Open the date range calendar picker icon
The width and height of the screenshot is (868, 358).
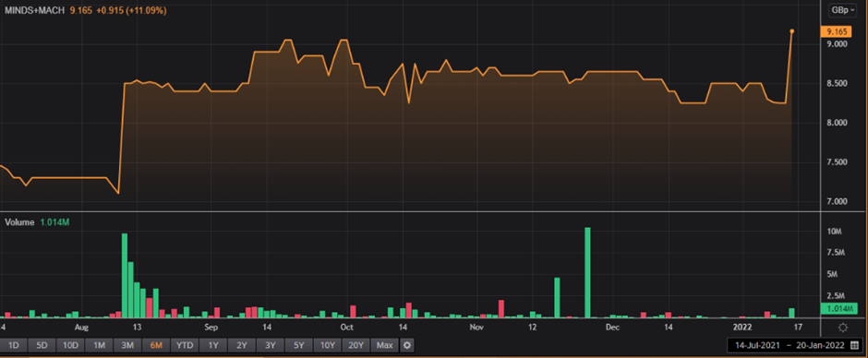[x=854, y=345]
